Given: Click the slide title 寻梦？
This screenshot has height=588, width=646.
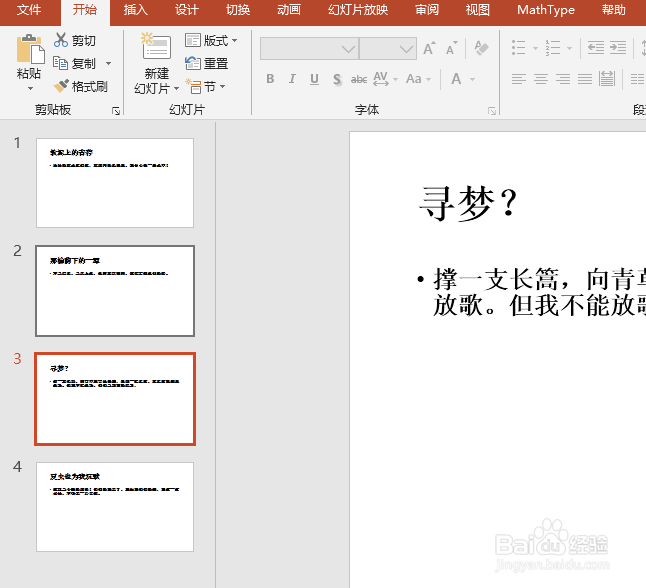Looking at the screenshot, I should [x=468, y=204].
